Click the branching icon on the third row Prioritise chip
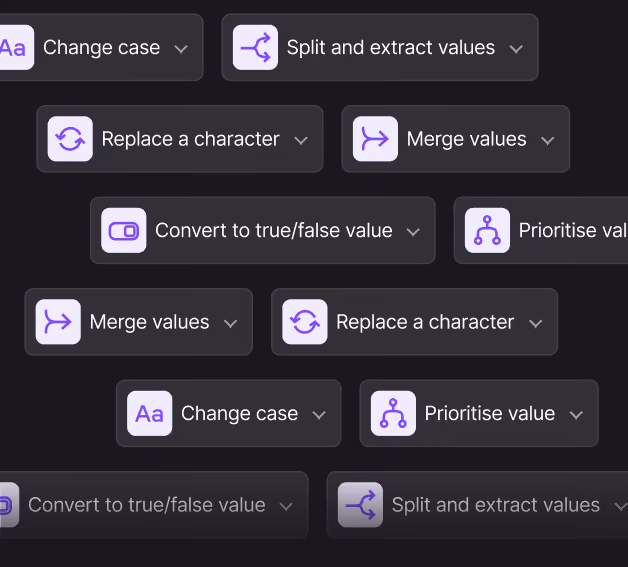Image resolution: width=628 pixels, height=567 pixels. 487,231
